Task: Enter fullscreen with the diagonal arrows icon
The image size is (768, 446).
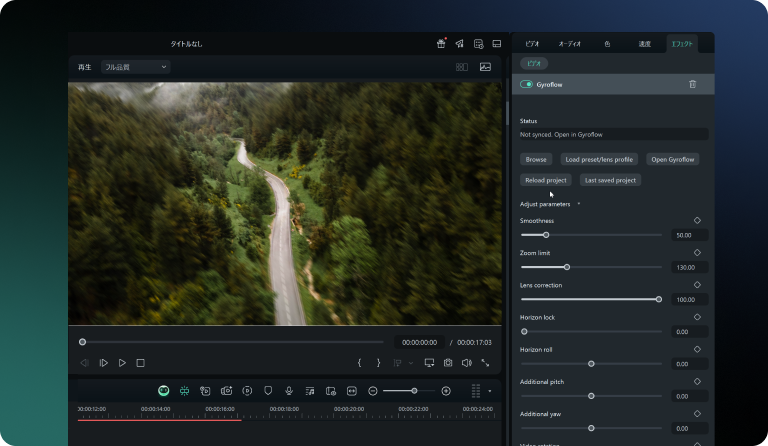Action: pyautogui.click(x=485, y=363)
